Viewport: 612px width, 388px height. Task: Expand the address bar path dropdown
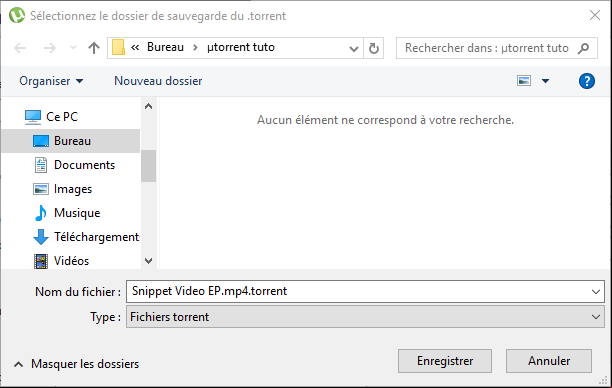tap(354, 49)
